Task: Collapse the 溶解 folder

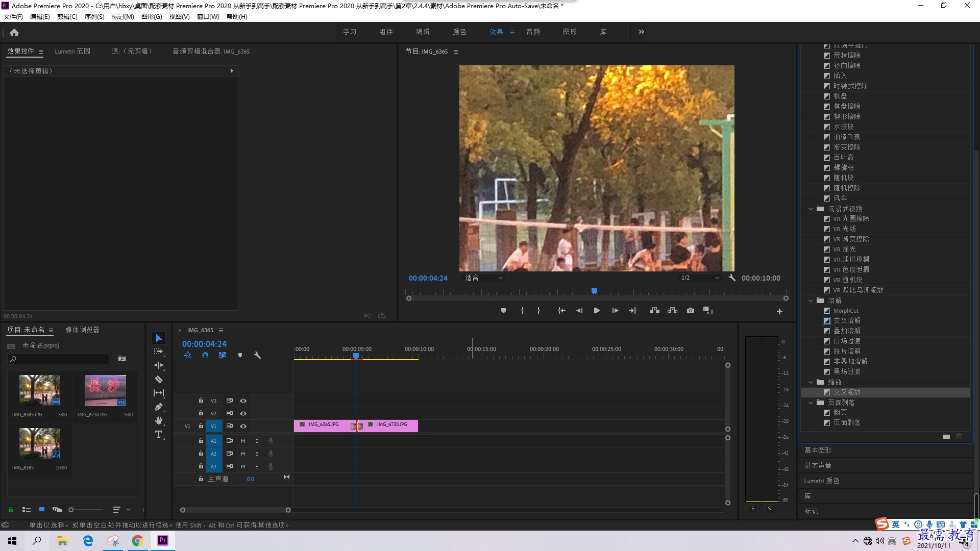Action: pos(811,300)
